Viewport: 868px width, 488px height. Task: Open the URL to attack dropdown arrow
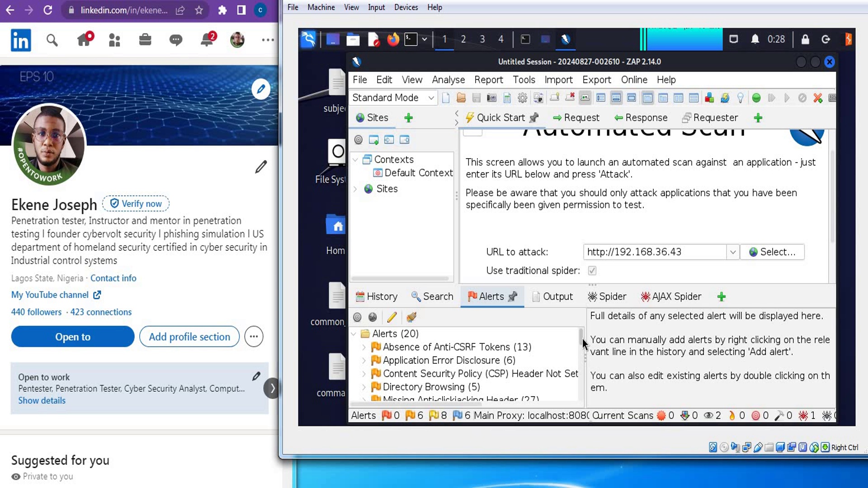tap(732, 252)
